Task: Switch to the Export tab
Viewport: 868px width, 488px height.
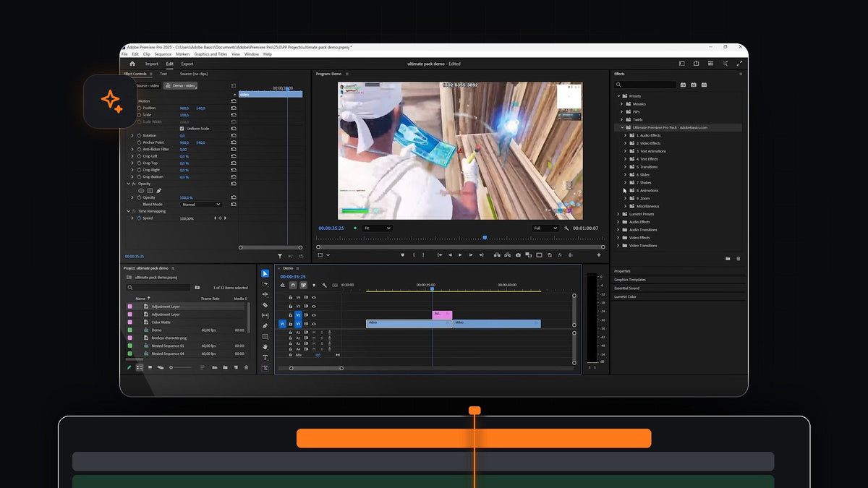Action: point(187,64)
